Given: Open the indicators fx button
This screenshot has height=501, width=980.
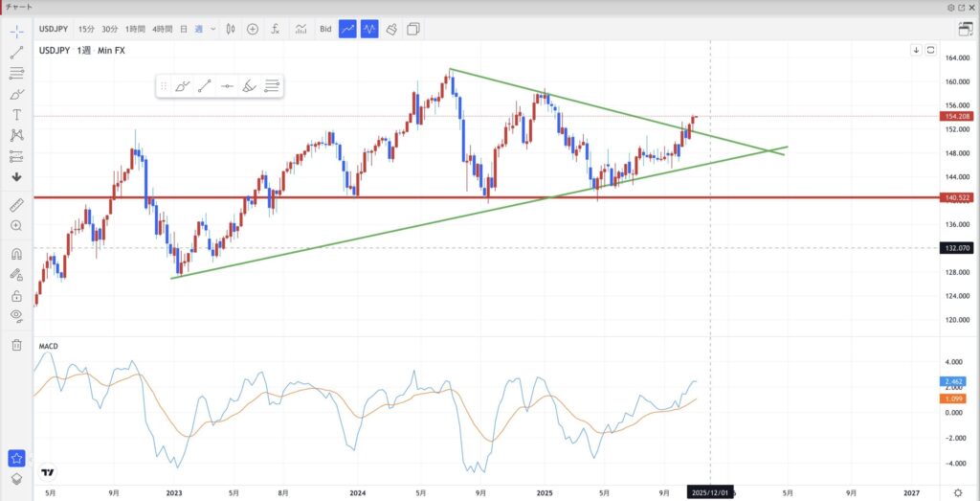Looking at the screenshot, I should [x=276, y=29].
